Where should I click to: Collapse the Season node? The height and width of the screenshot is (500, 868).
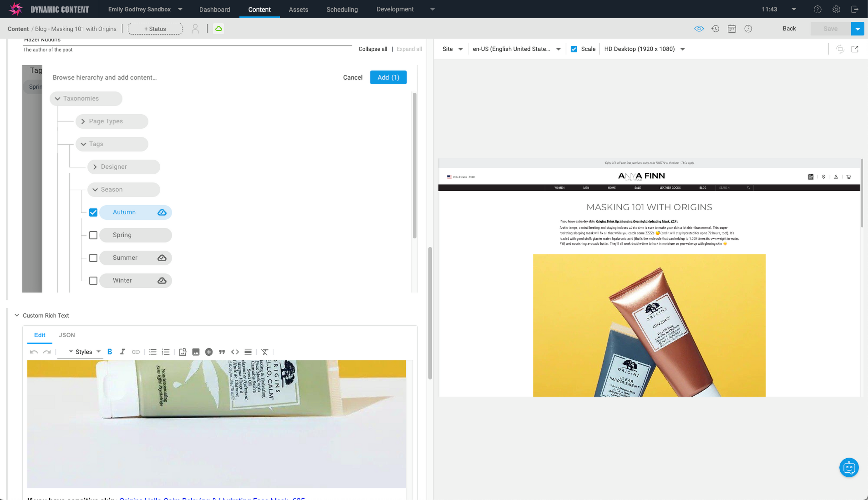pyautogui.click(x=95, y=190)
